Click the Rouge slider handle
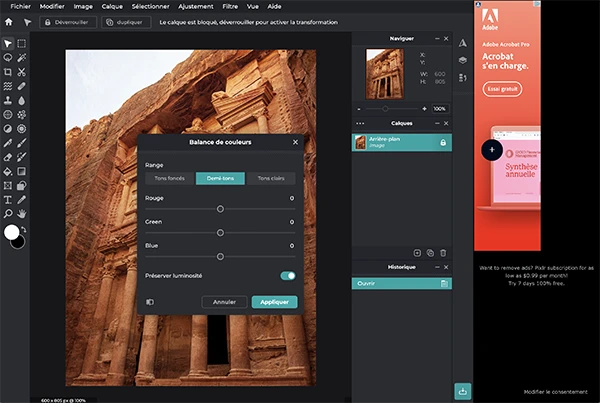 click(x=220, y=208)
